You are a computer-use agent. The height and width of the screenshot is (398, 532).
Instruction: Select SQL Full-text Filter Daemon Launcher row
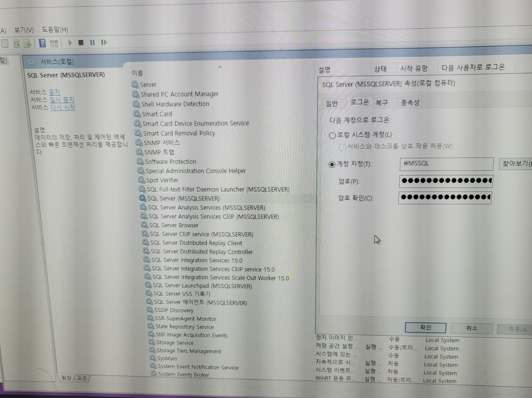pyautogui.click(x=218, y=189)
